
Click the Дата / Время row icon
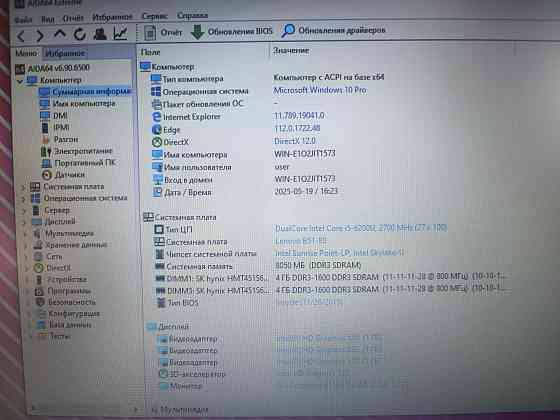pos(158,192)
